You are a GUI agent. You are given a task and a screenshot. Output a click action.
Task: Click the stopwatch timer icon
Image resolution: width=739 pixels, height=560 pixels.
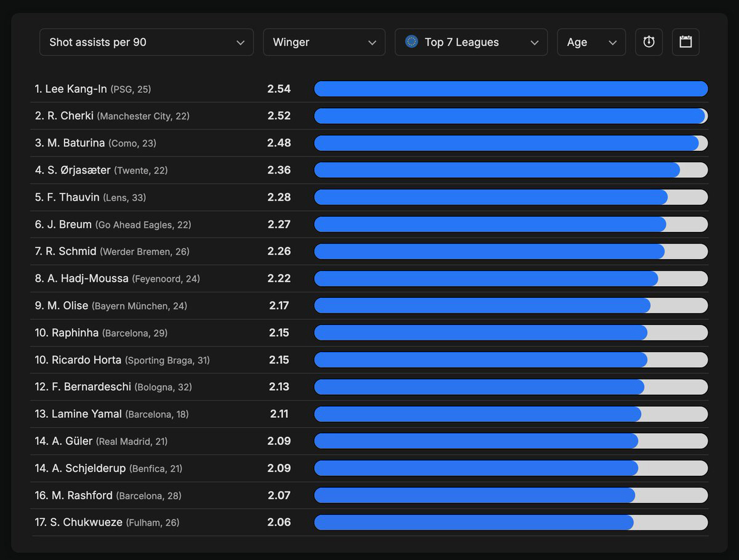(648, 42)
